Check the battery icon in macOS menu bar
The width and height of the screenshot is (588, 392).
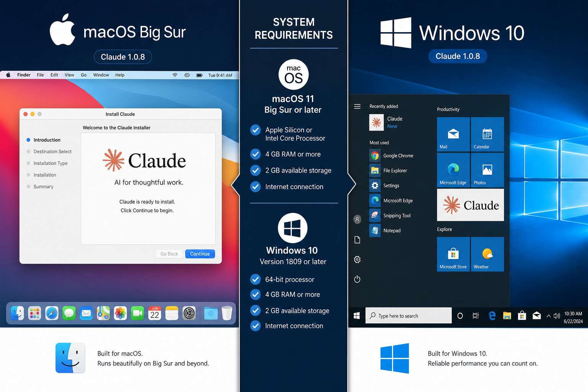[199, 75]
